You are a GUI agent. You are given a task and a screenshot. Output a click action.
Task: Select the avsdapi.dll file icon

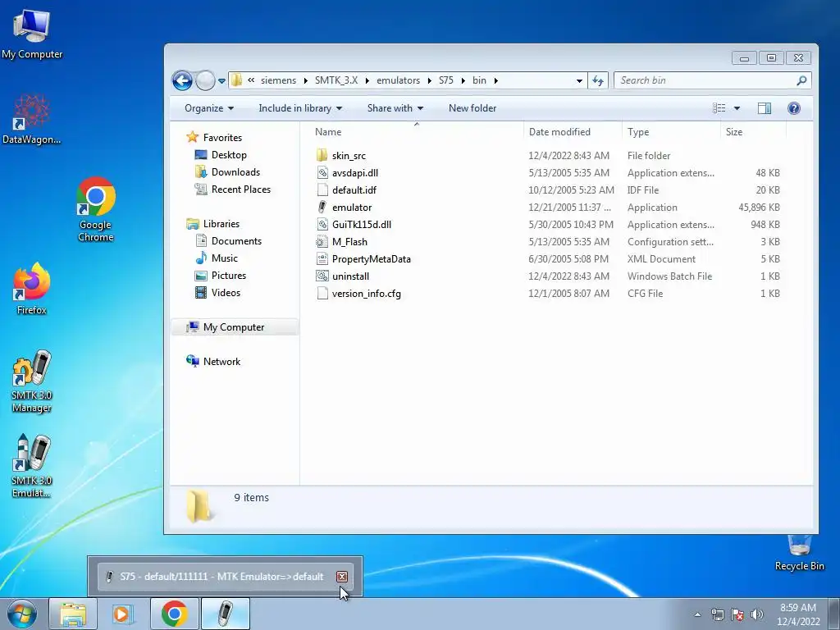pyautogui.click(x=322, y=172)
